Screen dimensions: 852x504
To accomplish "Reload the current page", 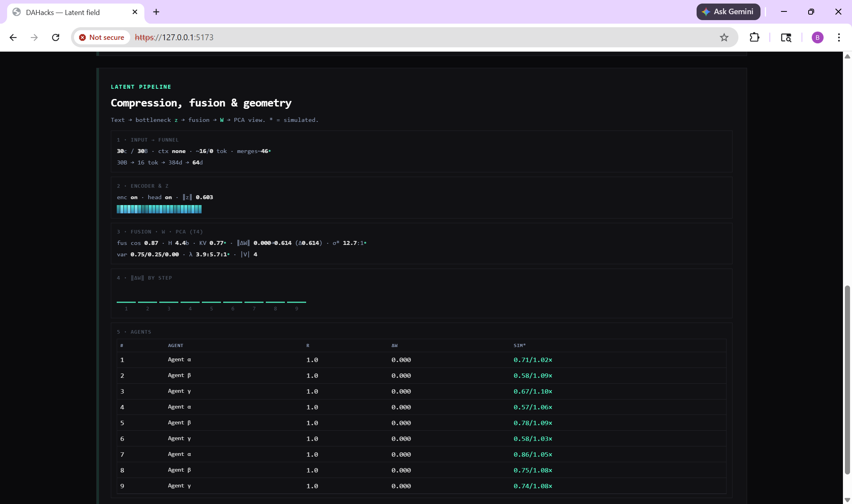I will click(56, 37).
